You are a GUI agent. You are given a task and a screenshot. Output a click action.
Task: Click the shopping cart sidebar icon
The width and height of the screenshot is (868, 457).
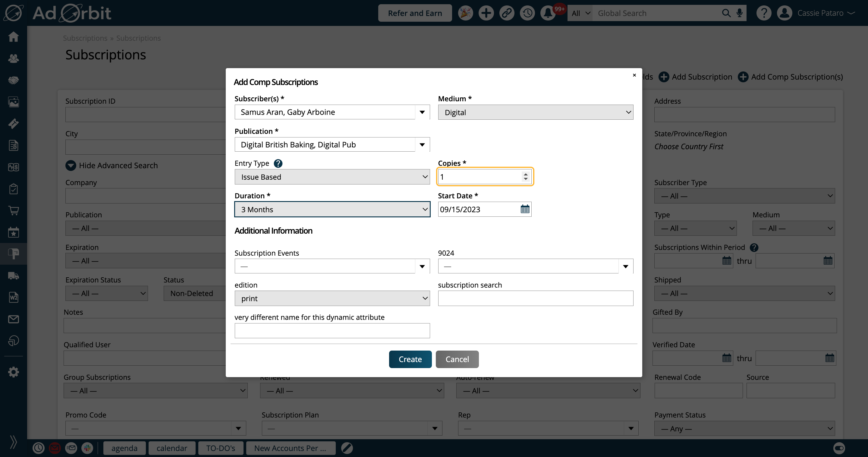(14, 211)
